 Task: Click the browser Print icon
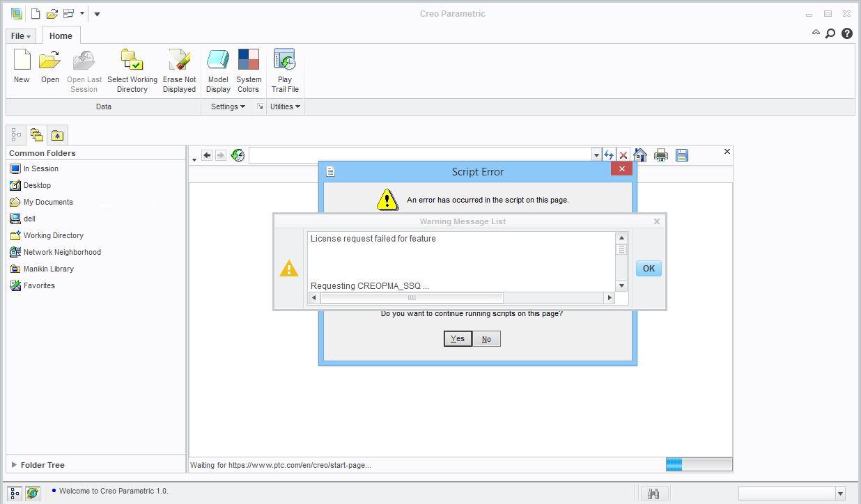[x=661, y=155]
